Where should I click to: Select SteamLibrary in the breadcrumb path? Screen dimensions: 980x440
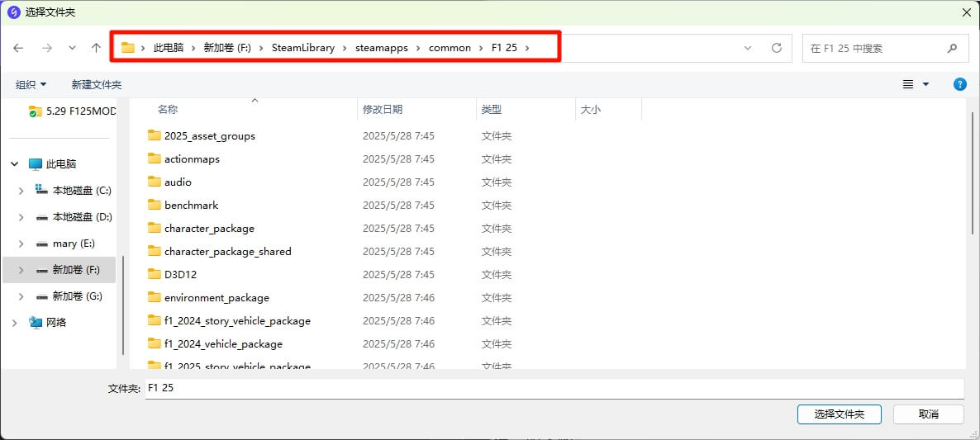pos(303,47)
